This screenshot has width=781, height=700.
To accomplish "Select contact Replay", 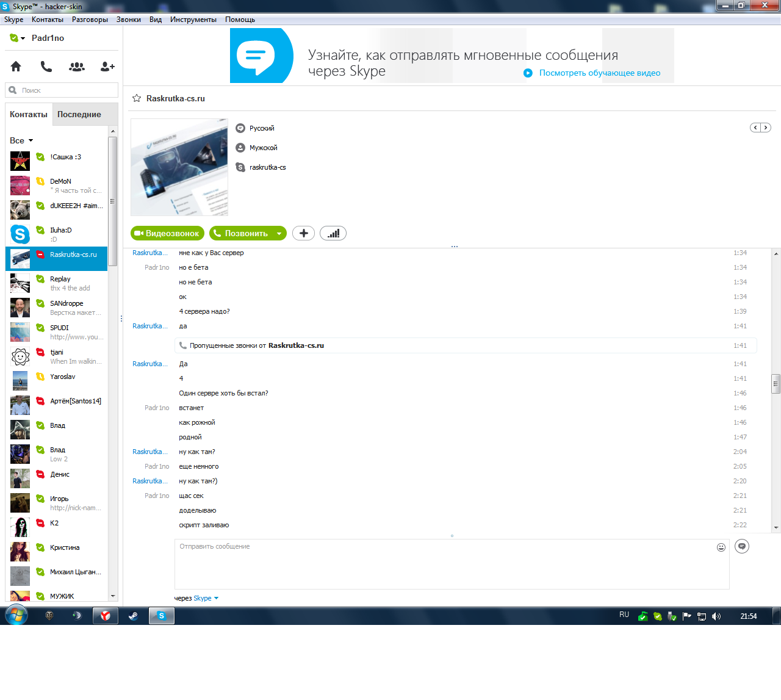I will click(57, 283).
